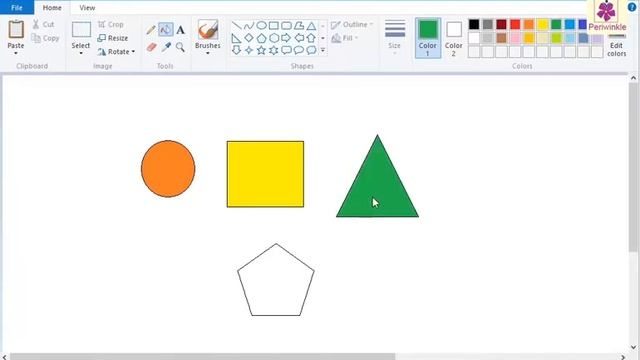The width and height of the screenshot is (640, 360).
Task: Choose the Polygon shape
Action: [x=299, y=26]
